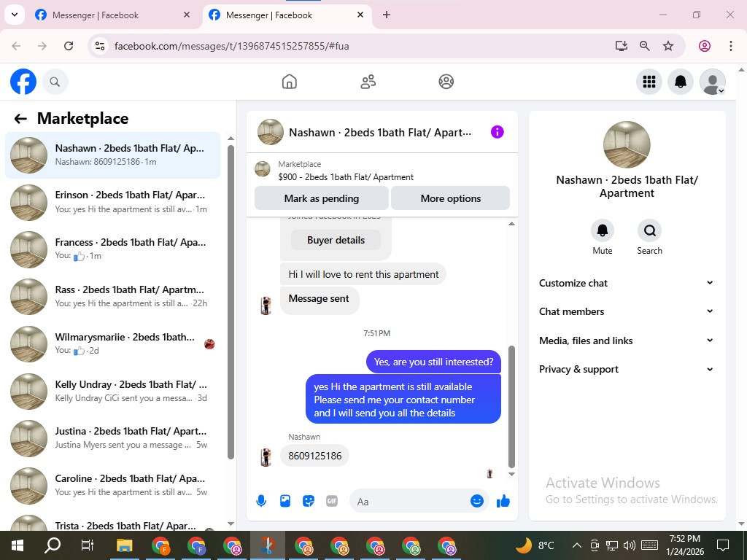
Task: Open the emoji picker smiley
Action: click(x=477, y=501)
